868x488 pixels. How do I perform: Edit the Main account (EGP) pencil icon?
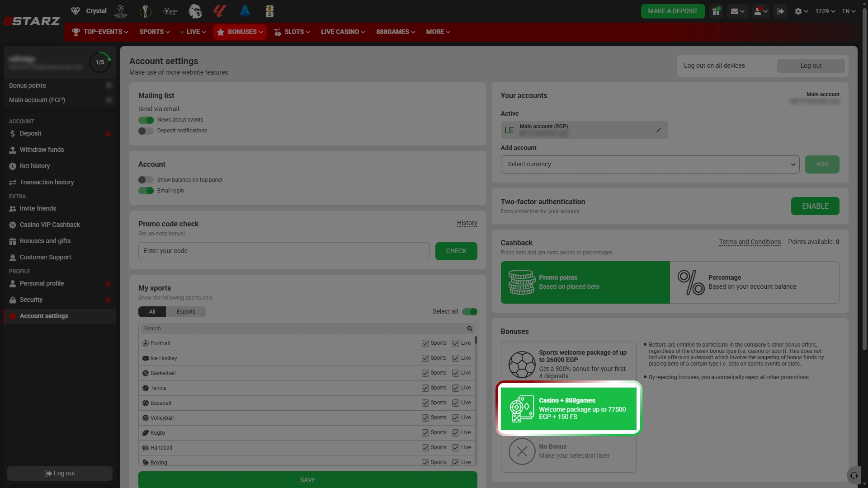pos(659,130)
